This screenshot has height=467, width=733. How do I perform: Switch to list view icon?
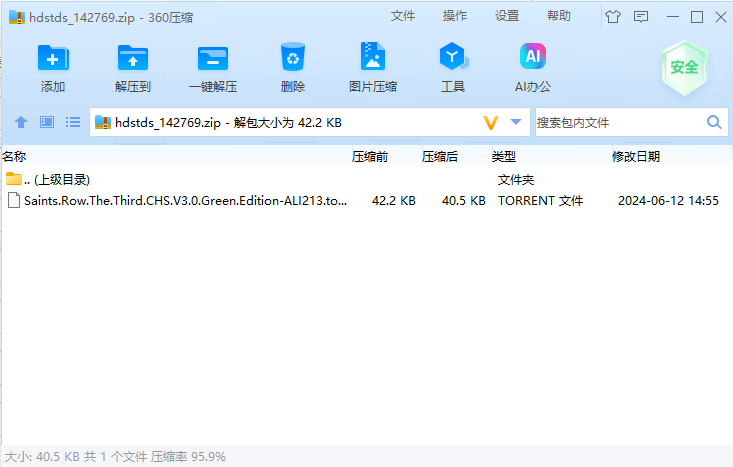pos(73,122)
